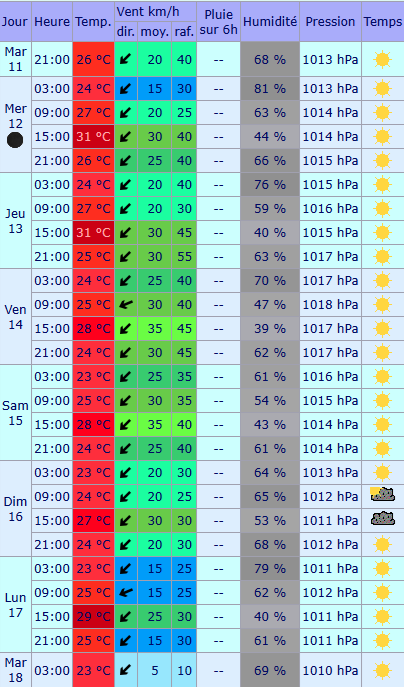
Task: Click 1018 hPa pressure cell
Action: pos(330,305)
